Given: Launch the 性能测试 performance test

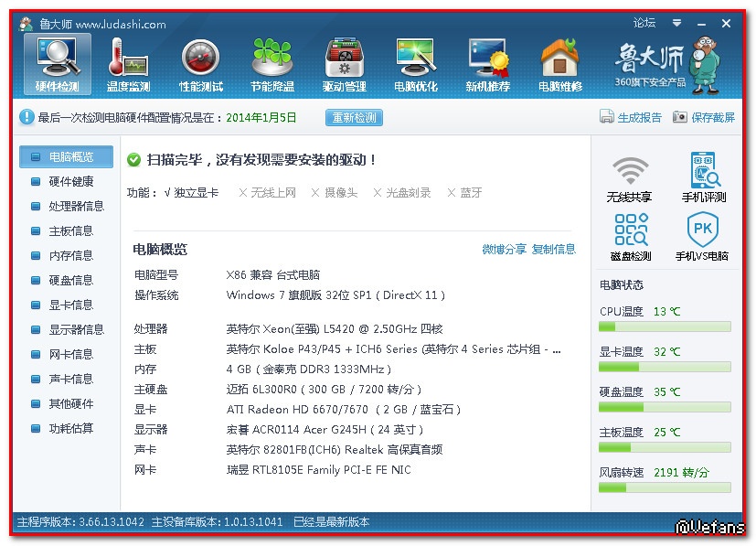Looking at the screenshot, I should point(201,64).
